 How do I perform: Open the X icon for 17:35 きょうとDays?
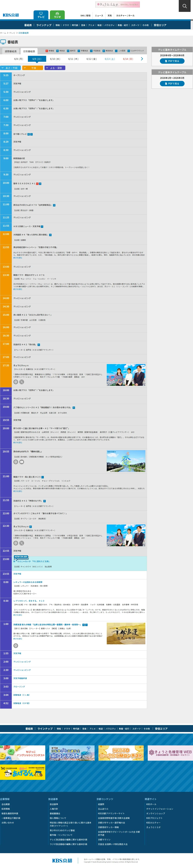pyautogui.click(x=22, y=382)
